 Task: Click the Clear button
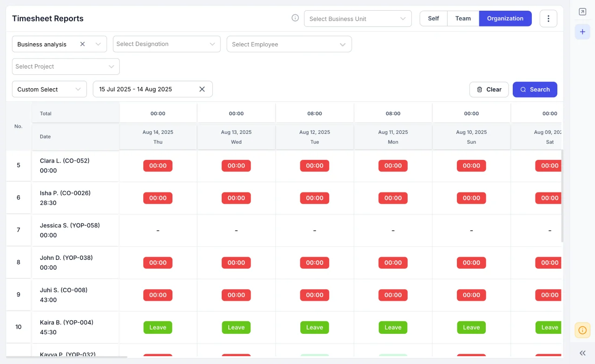tap(489, 89)
